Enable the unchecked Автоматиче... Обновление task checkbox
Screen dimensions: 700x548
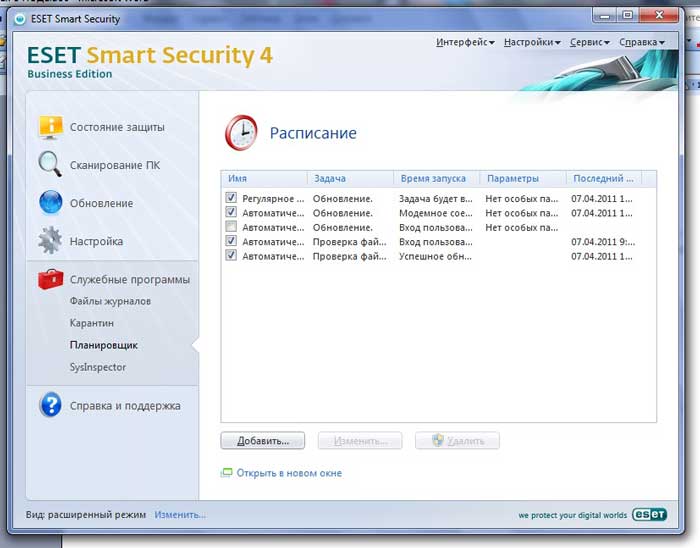point(231,227)
